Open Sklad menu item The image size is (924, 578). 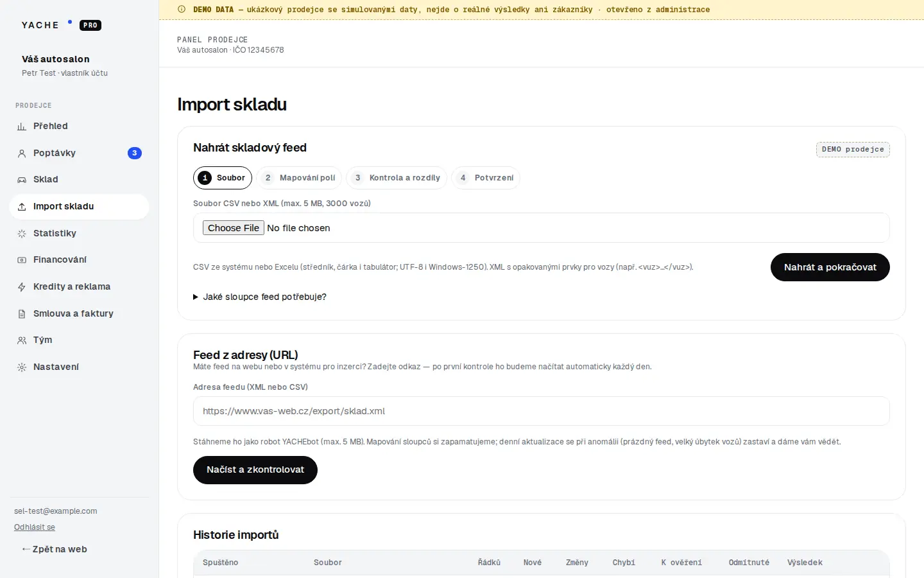79,180
